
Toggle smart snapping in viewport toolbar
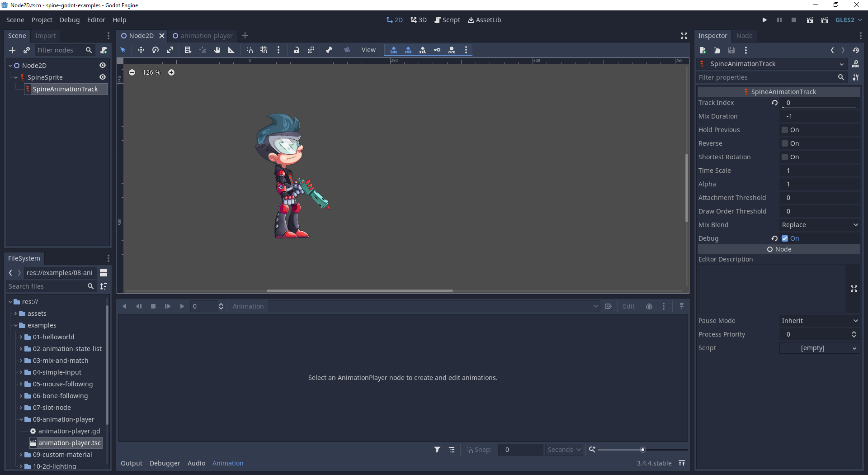[250, 50]
